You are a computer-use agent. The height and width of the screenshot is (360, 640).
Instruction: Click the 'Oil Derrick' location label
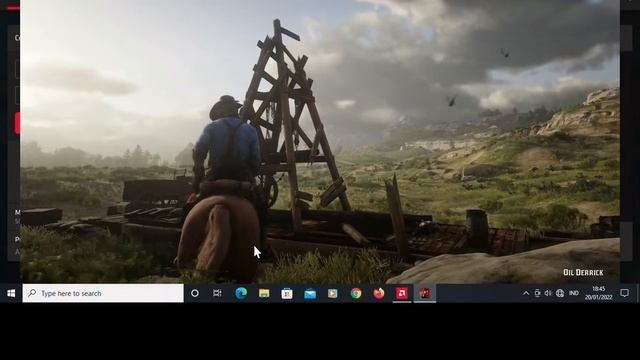point(583,272)
